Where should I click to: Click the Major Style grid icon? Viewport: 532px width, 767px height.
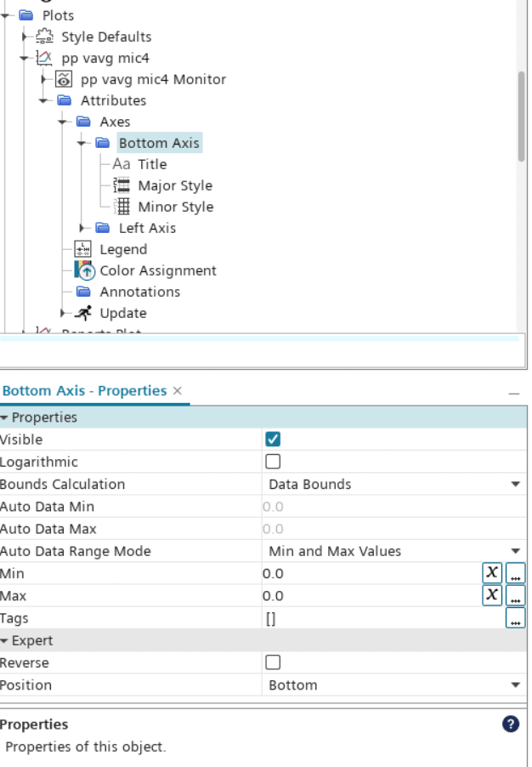[x=122, y=185]
